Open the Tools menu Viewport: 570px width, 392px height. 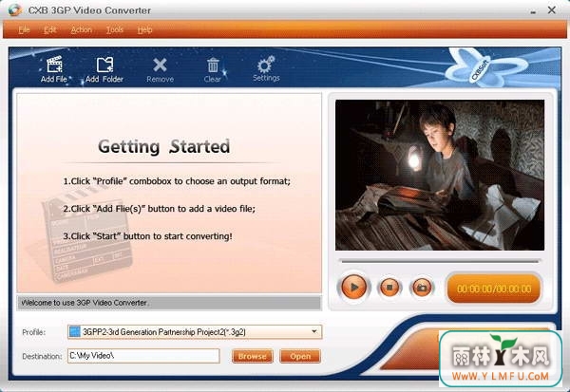point(115,29)
